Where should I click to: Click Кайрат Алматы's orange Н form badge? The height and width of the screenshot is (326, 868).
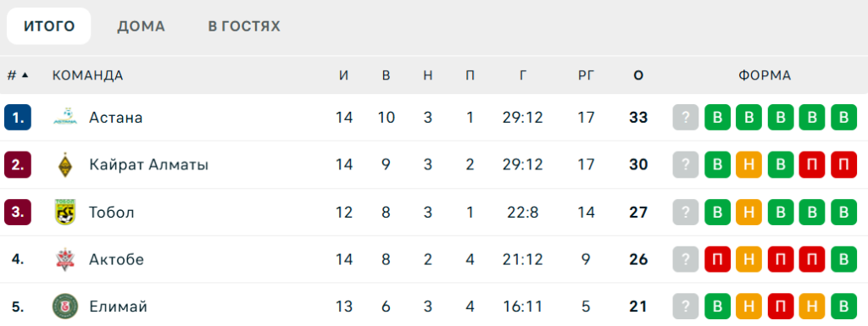point(749,164)
